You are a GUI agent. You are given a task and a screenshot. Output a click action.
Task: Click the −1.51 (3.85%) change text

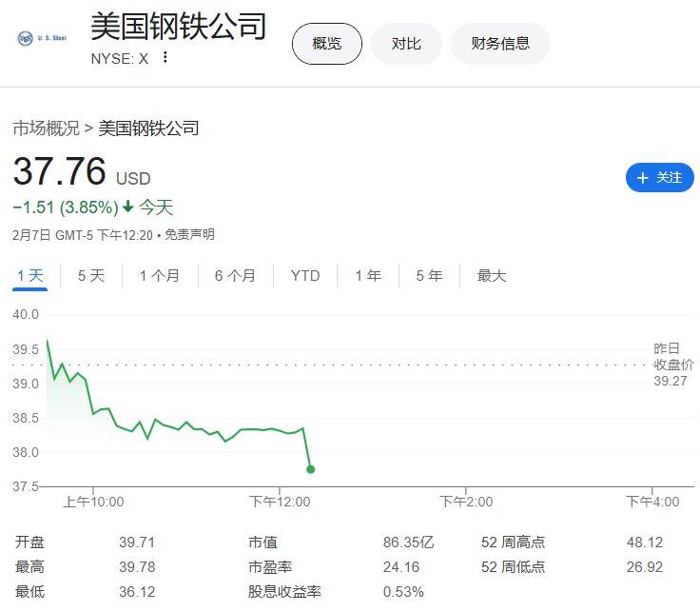click(66, 207)
